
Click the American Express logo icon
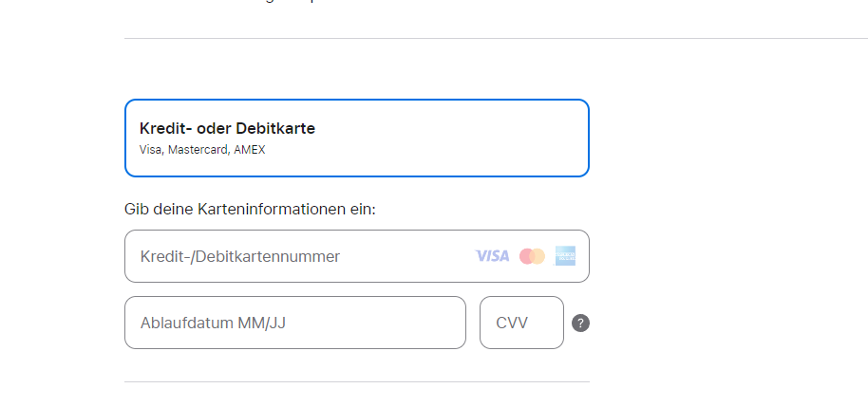566,256
